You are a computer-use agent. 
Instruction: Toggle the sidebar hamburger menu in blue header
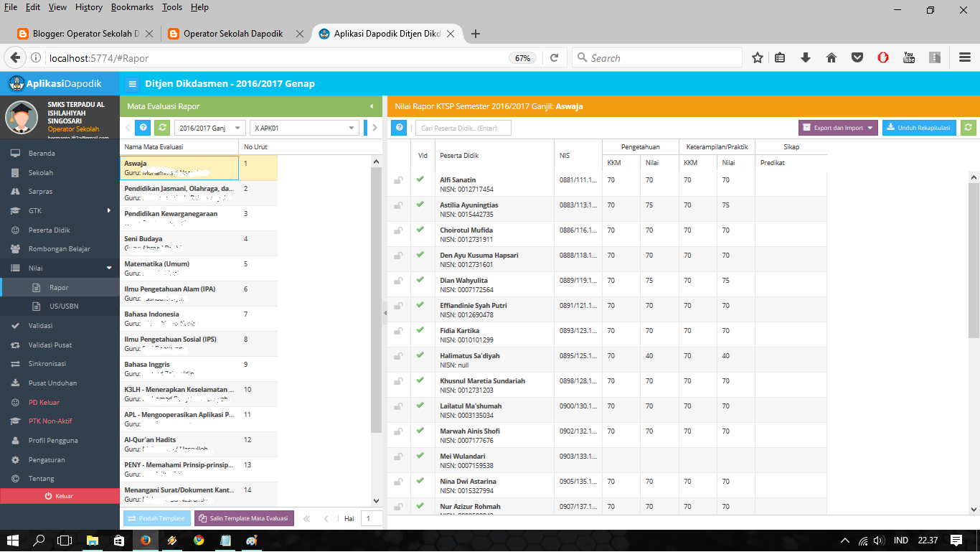point(132,84)
